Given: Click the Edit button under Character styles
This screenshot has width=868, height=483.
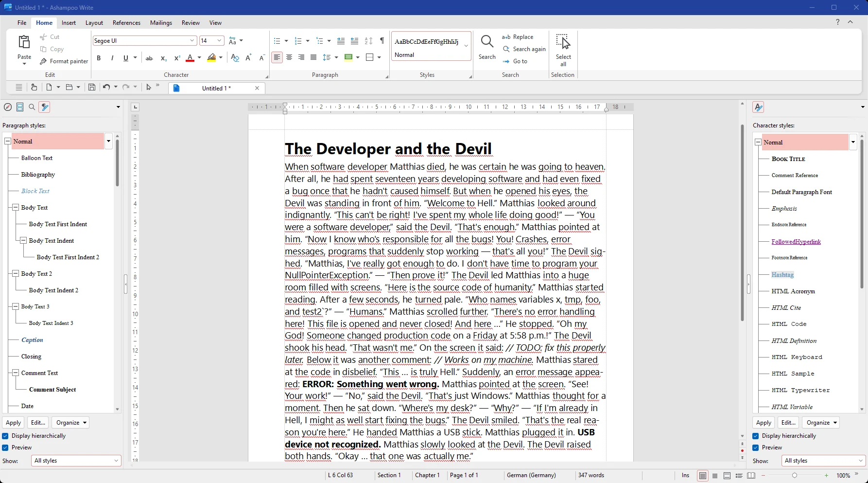Looking at the screenshot, I should pyautogui.click(x=788, y=423).
